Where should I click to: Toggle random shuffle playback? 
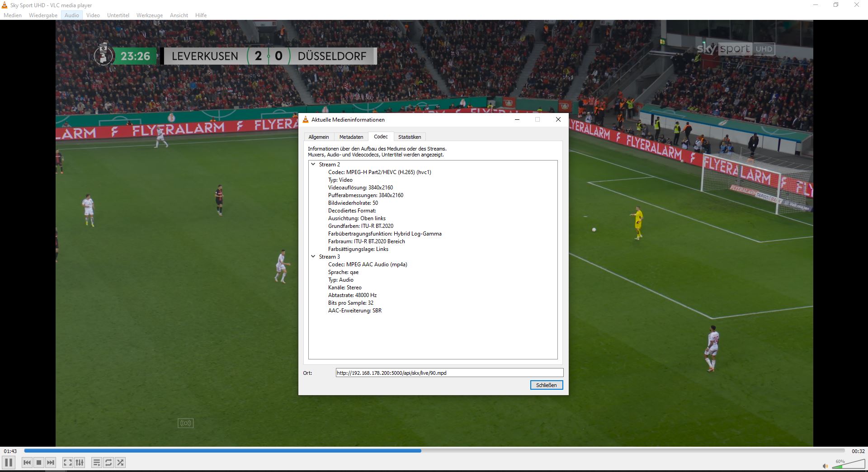tap(120, 463)
